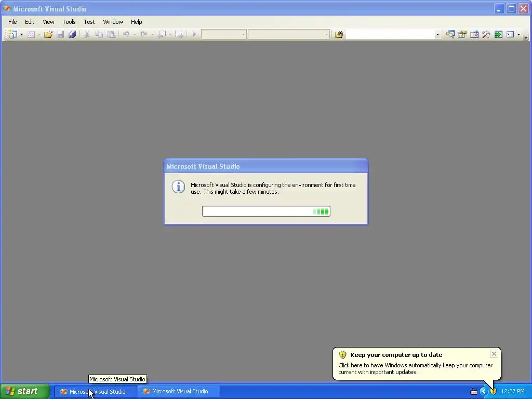The image size is (532, 399).
Task: Click the information icon in the dialog
Action: (x=178, y=187)
